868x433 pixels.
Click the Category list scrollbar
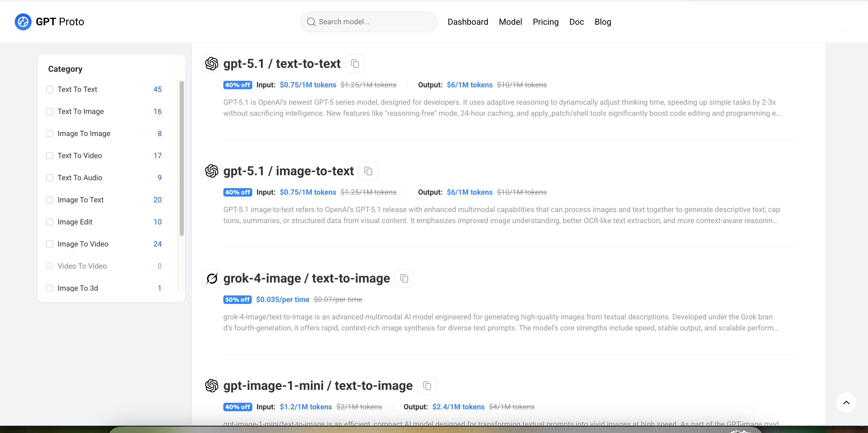[181, 158]
